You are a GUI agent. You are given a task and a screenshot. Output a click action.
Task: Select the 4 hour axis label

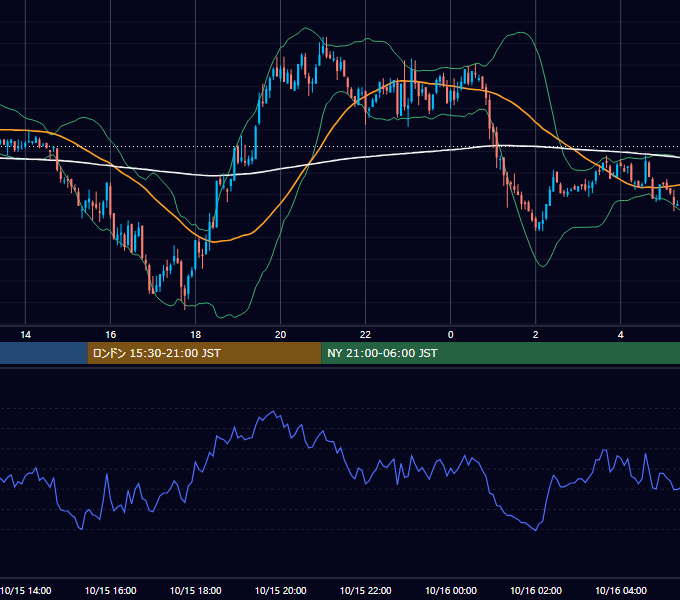621,335
